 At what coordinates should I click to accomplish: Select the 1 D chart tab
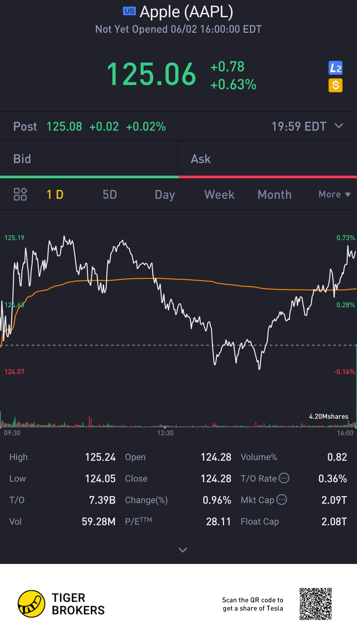(55, 194)
